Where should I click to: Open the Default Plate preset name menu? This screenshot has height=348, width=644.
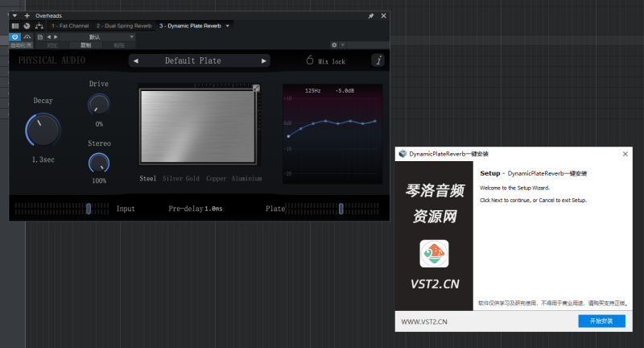193,60
